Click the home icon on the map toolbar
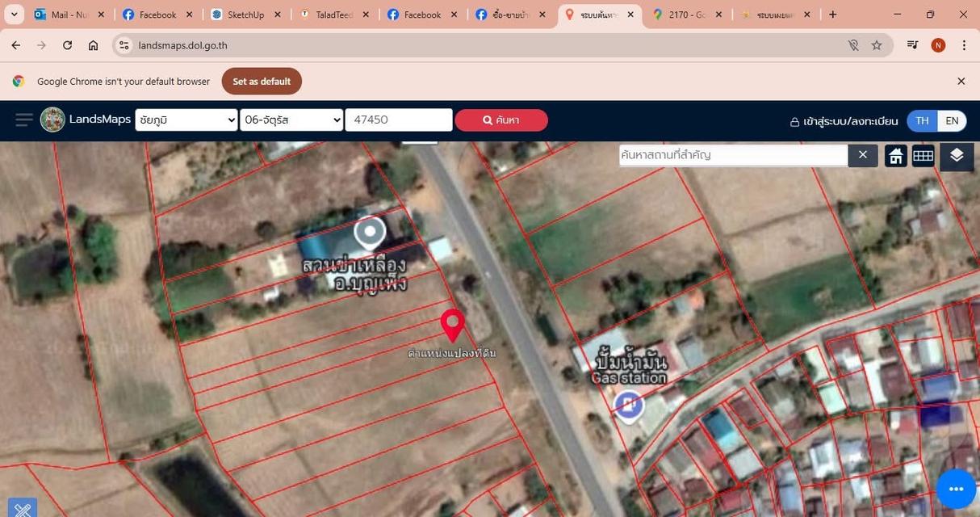Viewport: 980px width, 517px height. click(x=895, y=156)
